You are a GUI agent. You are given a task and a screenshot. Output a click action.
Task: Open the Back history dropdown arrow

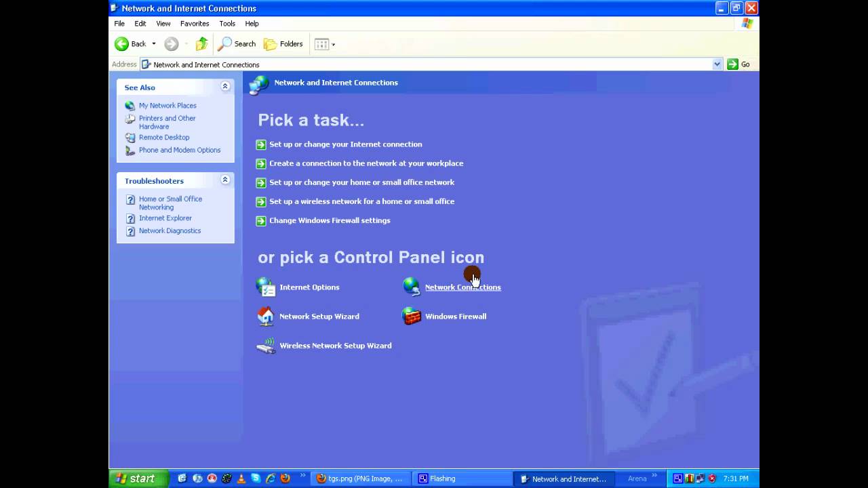154,44
